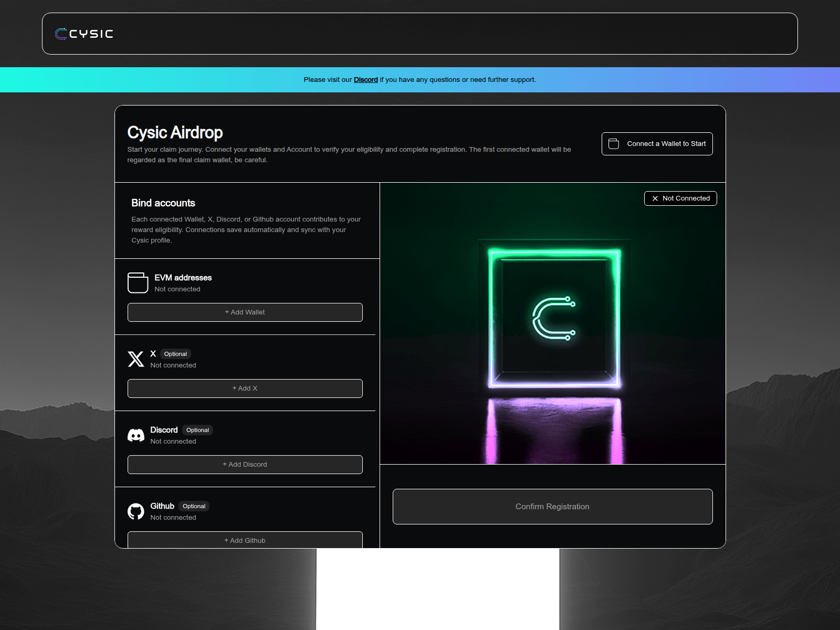This screenshot has width=840, height=630.
Task: Click wallet icon in Connect Wallet button
Action: click(x=613, y=144)
